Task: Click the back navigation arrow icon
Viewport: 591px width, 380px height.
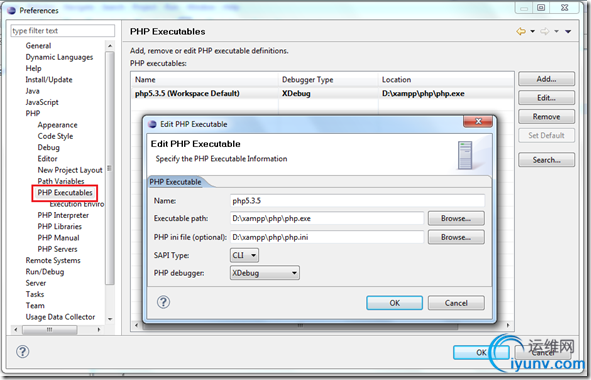Action: [x=521, y=32]
